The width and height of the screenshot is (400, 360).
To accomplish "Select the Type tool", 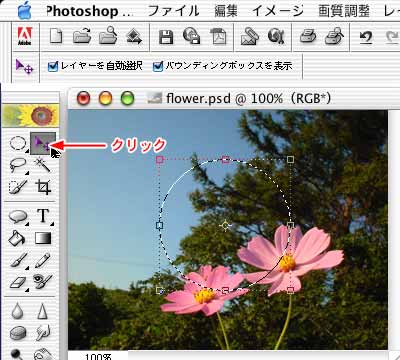I will tap(43, 216).
